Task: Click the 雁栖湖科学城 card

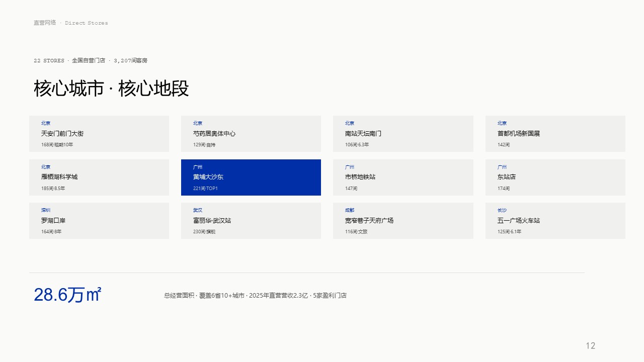Action: click(x=99, y=177)
